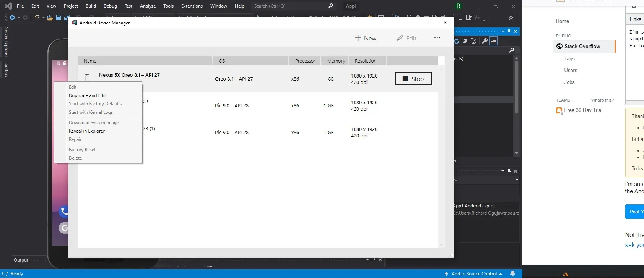Click Collapse All icon in Solution Explorer
Image resolution: width=644 pixels, height=278 pixels.
[465, 41]
